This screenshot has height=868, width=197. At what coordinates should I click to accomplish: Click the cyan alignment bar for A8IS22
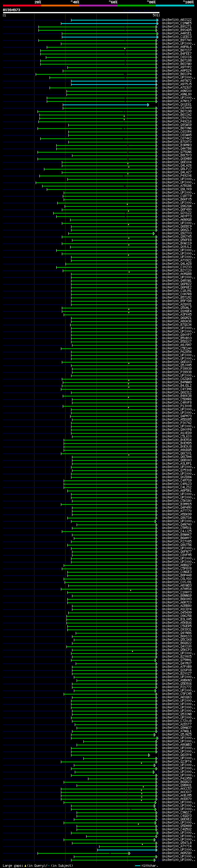coord(115,20)
